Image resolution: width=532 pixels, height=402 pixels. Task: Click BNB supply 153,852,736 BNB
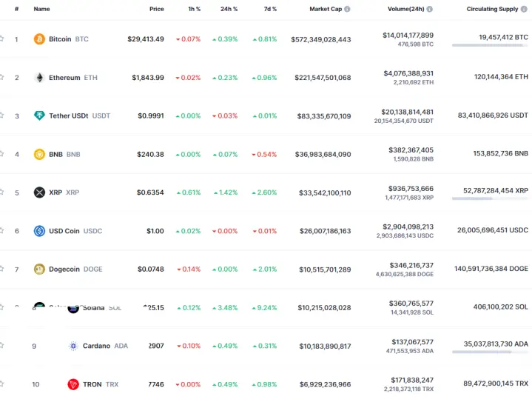point(501,153)
